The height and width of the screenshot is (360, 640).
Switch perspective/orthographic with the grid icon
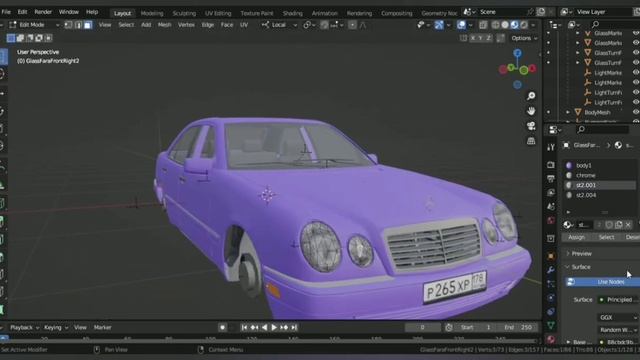pos(531,141)
